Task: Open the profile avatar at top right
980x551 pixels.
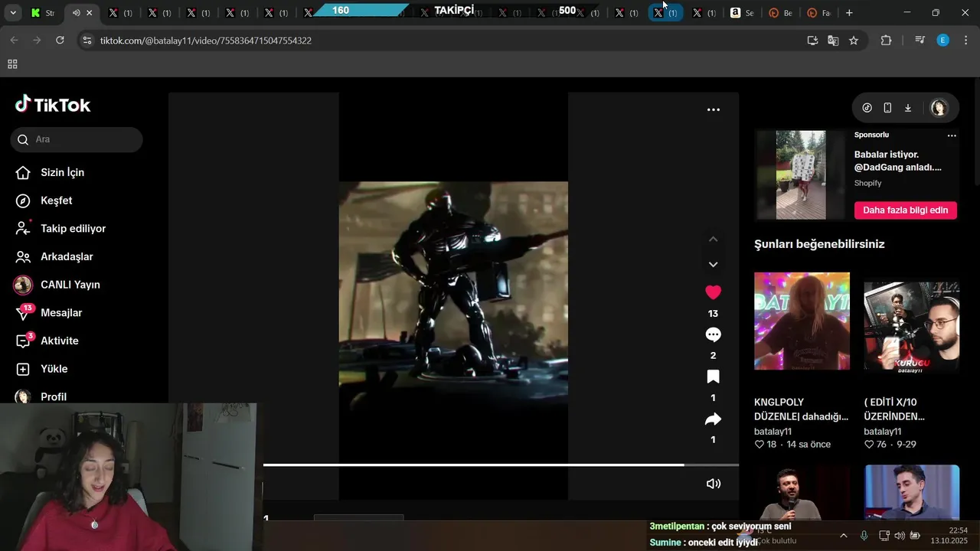Action: point(939,108)
